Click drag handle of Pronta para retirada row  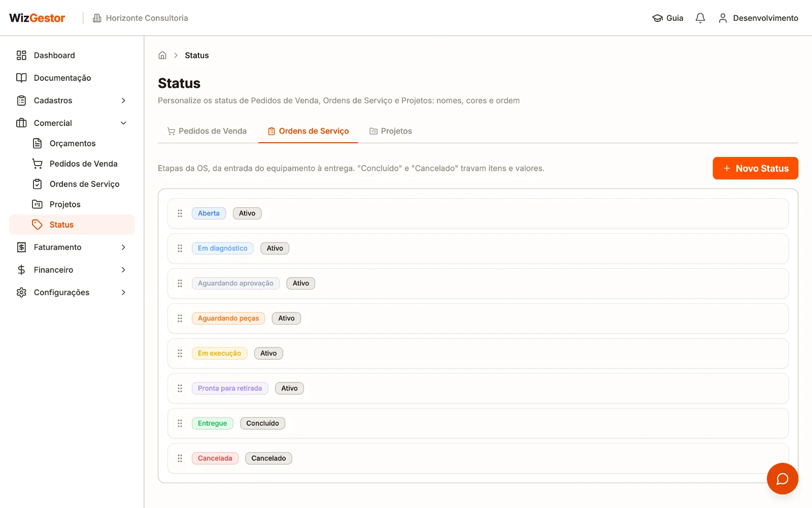click(x=180, y=389)
